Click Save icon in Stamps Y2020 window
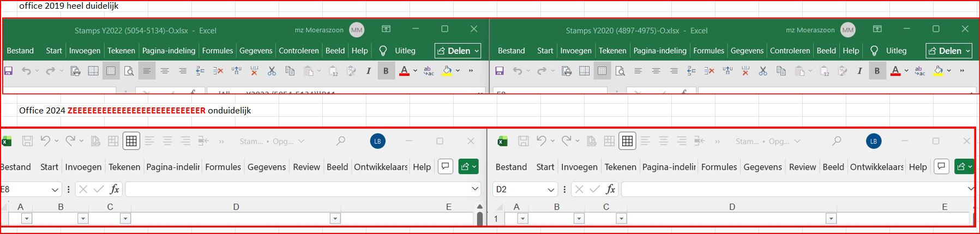 [x=500, y=71]
